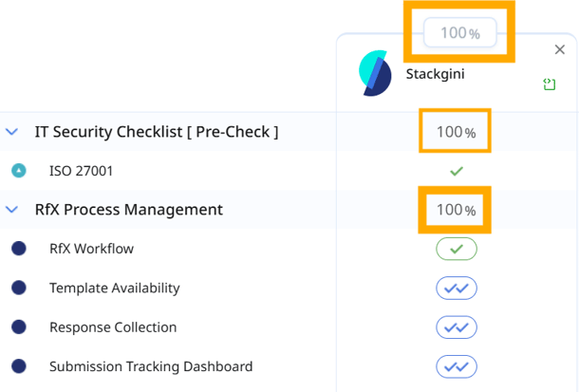Click the 100% score for RfX Process Management
This screenshot has height=392, width=579.
tap(456, 210)
